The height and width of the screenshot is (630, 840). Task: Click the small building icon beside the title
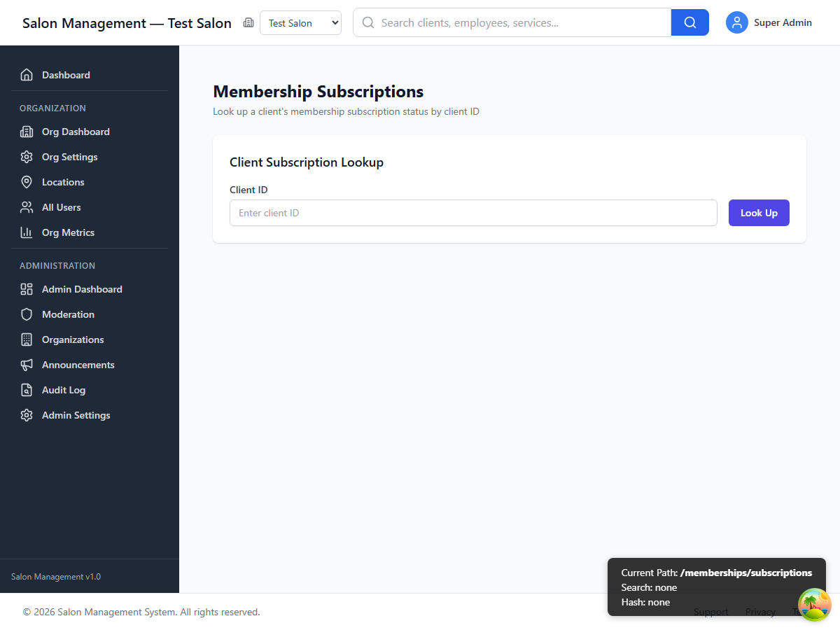tap(248, 22)
